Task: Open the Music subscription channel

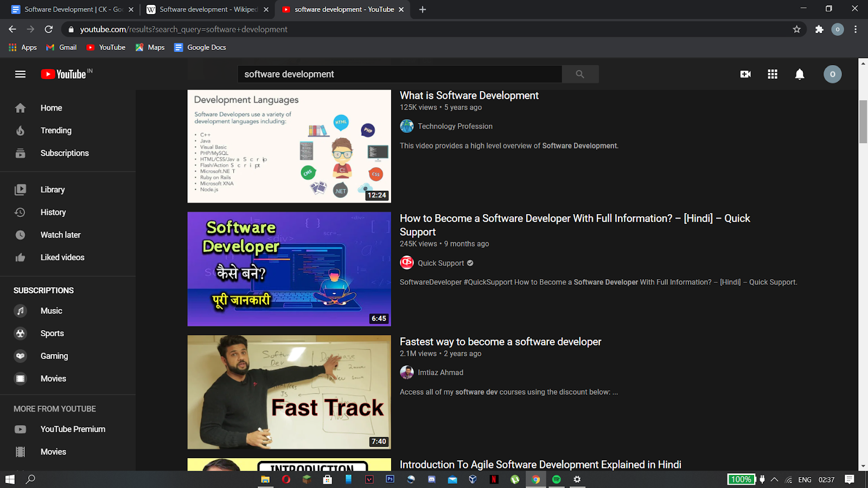Action: click(68, 311)
